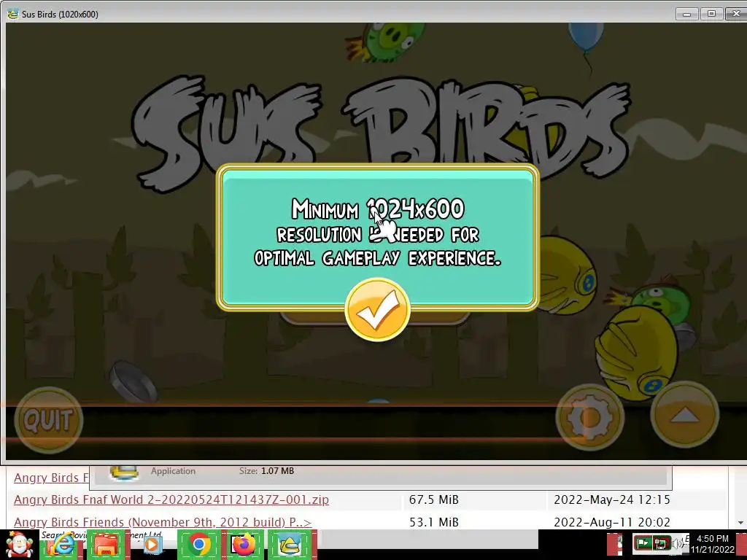Click the 'Size: 1.07 MB' application detail text
Image resolution: width=747 pixels, height=560 pixels.
[x=266, y=471]
